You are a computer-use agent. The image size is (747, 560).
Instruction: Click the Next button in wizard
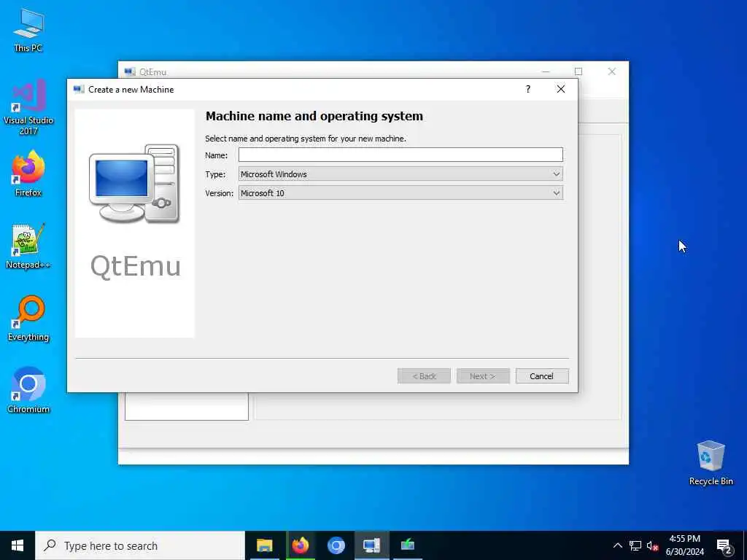click(x=483, y=376)
